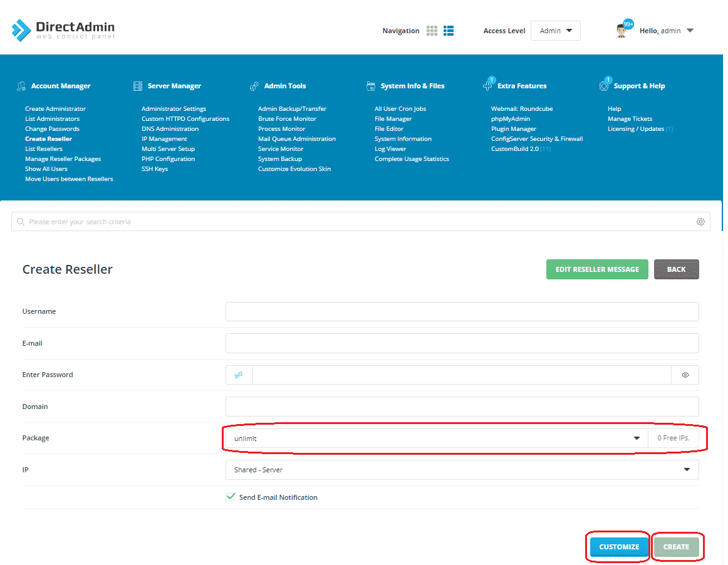
Task: Open DNS Administration
Action: [170, 129]
